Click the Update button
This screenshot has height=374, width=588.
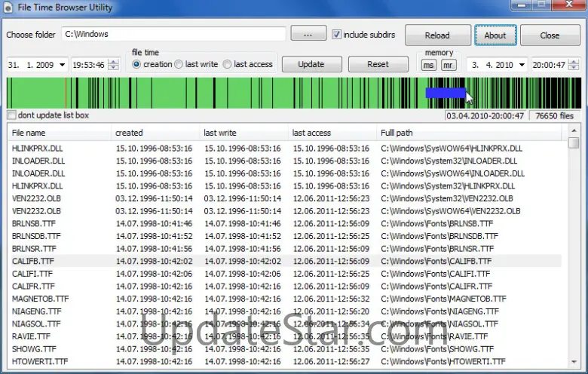point(311,64)
